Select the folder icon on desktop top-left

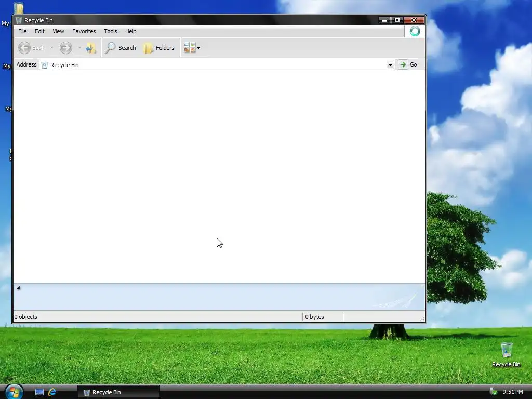coord(19,7)
